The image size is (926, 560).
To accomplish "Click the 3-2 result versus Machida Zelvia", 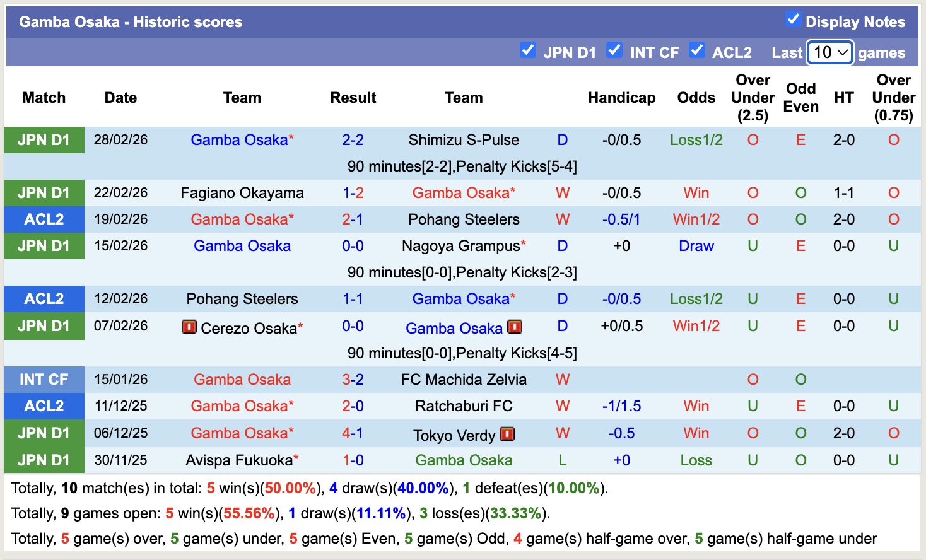I will pyautogui.click(x=353, y=380).
